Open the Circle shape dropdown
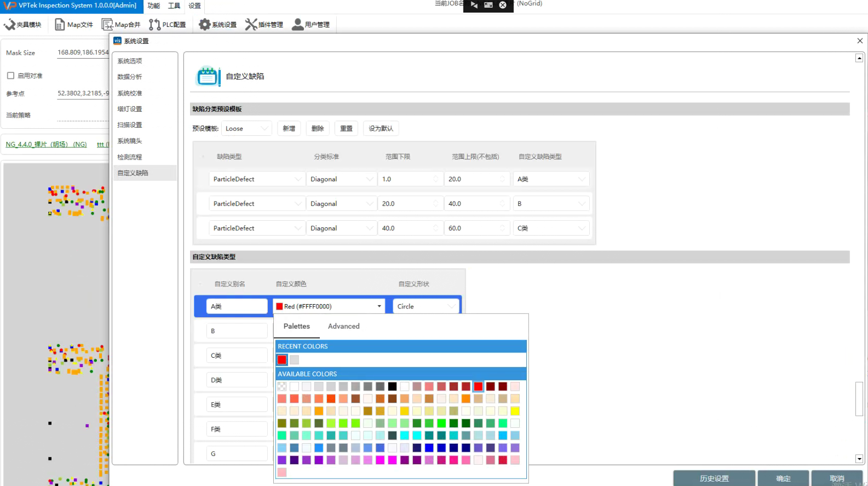 pos(426,306)
